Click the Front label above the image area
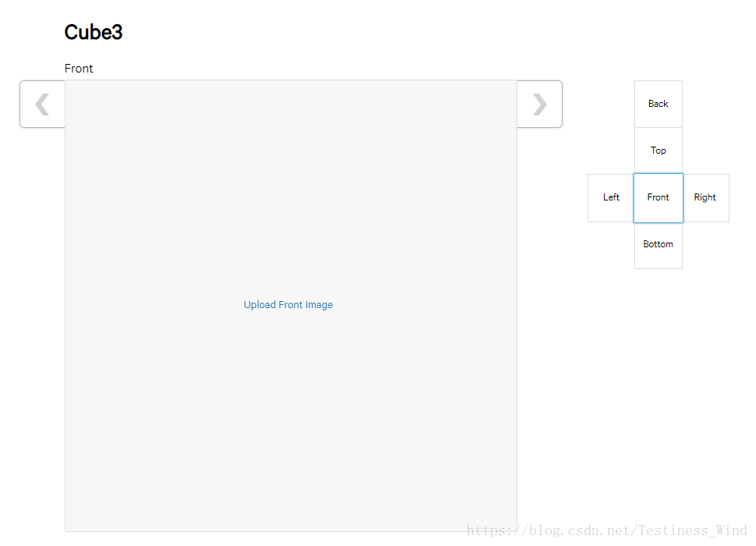Image resolution: width=756 pixels, height=546 pixels. pyautogui.click(x=79, y=69)
